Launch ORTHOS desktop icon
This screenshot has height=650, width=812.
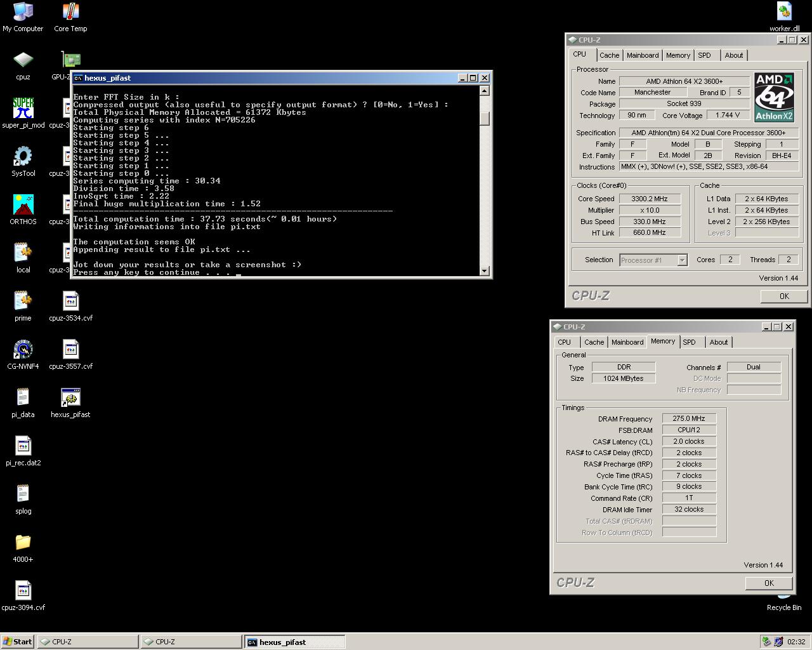(23, 209)
